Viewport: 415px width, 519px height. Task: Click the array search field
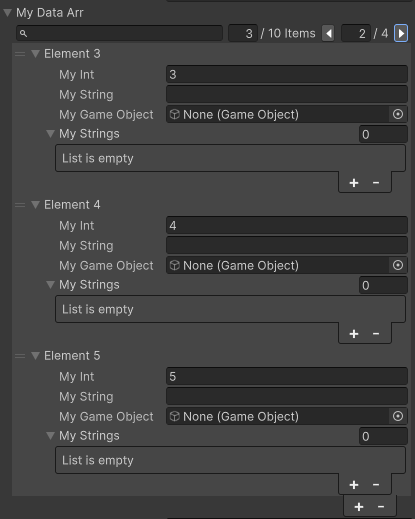click(119, 33)
